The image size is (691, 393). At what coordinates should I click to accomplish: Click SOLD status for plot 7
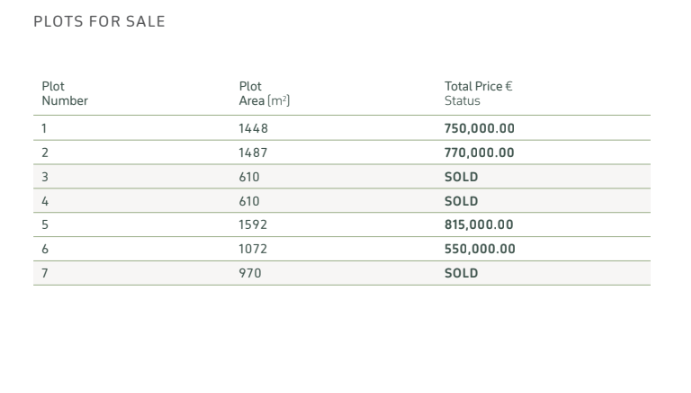(461, 273)
